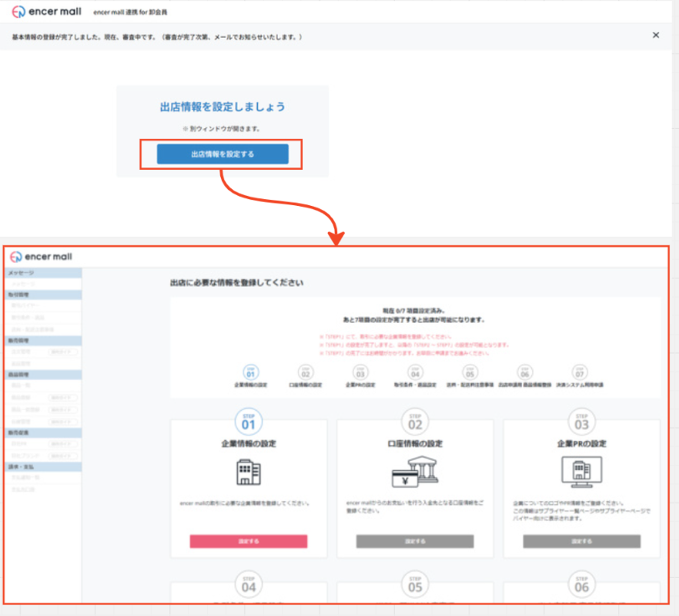Click the large STEP 01 badge on first card
Image resolution: width=679 pixels, height=616 pixels.
(x=248, y=421)
